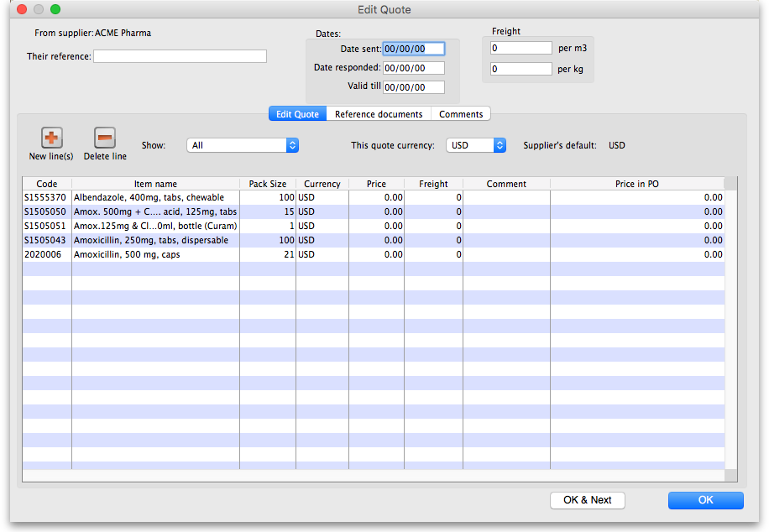Click the New line(s) plus icon
This screenshot has height=532, width=769.
tap(51, 138)
